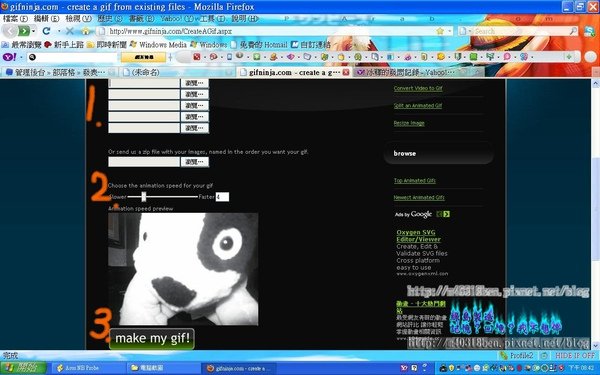Expand the back/forward history dropdown arrow
Screen dimensions: 600x375
pyautogui.click(x=34, y=31)
